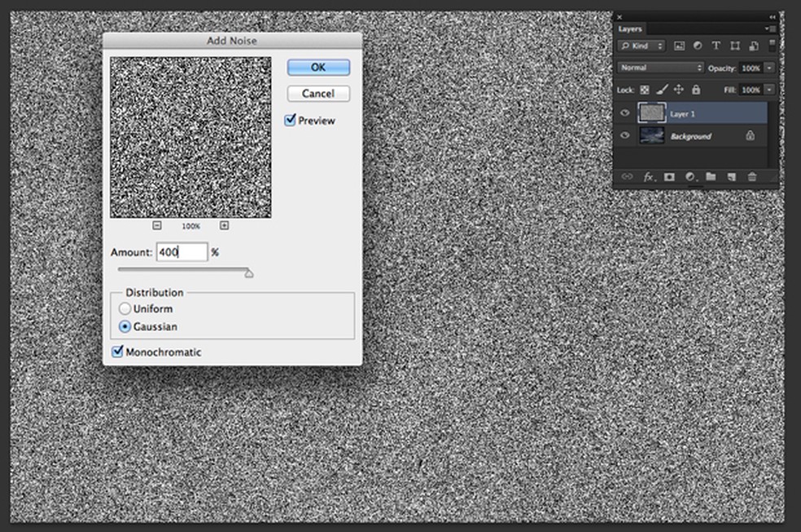Expand the Kind filter dropdown
Screen dimensions: 801x532
point(641,46)
